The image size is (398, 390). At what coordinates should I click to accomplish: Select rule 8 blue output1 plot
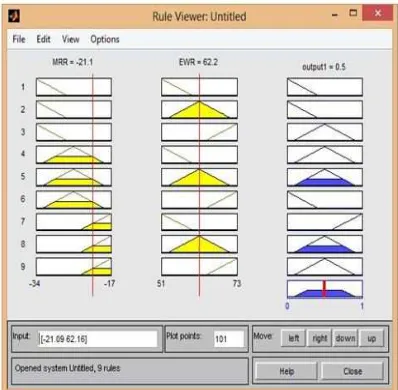(325, 244)
